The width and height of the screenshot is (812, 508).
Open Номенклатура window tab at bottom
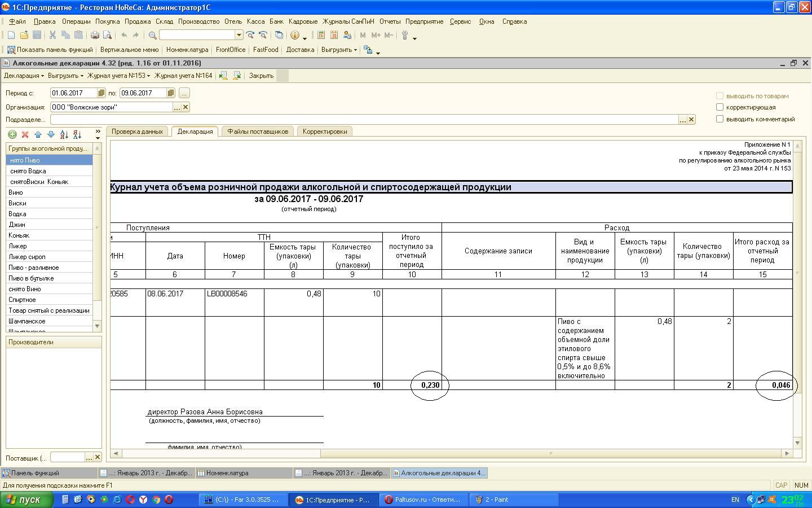[243, 473]
